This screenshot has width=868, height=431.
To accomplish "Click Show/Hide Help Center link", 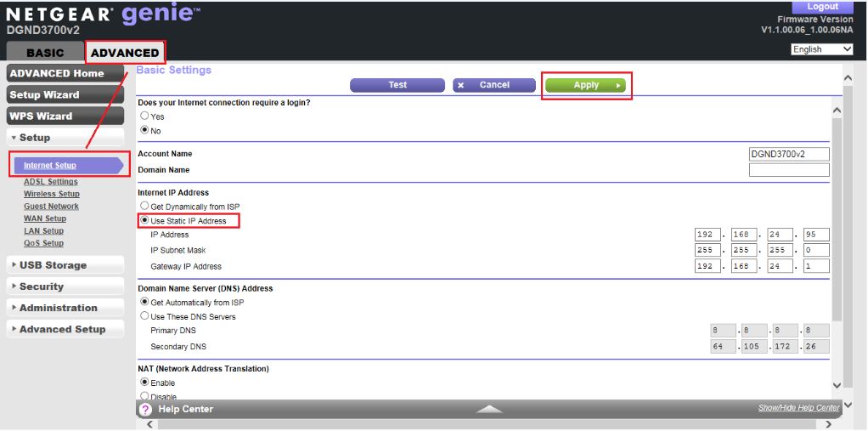I will [x=798, y=408].
